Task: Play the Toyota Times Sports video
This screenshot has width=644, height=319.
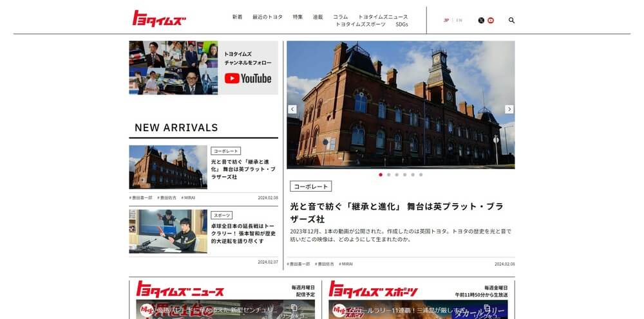Action: point(418,309)
